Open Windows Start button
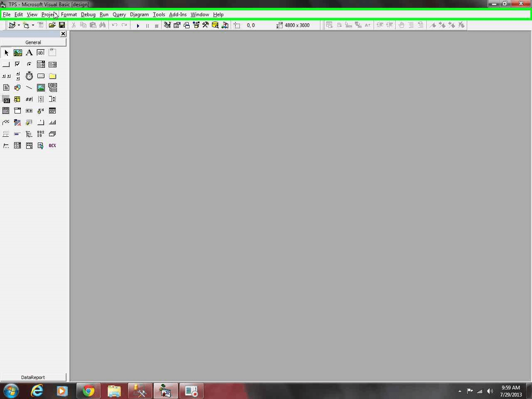532x399 pixels. pyautogui.click(x=11, y=391)
